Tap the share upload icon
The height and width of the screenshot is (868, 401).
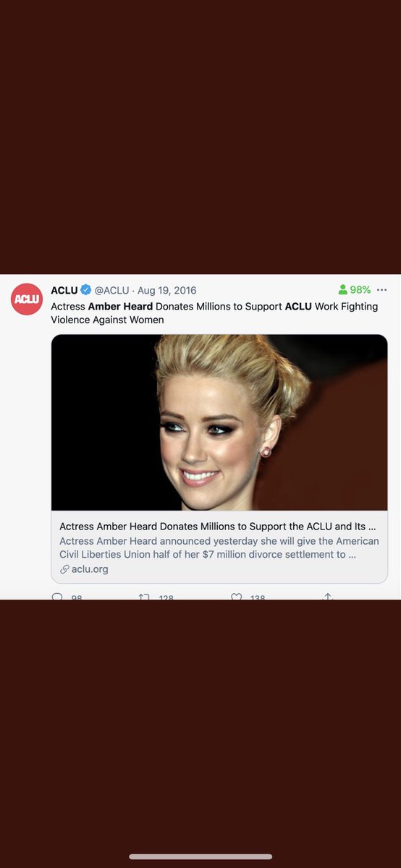(x=327, y=597)
